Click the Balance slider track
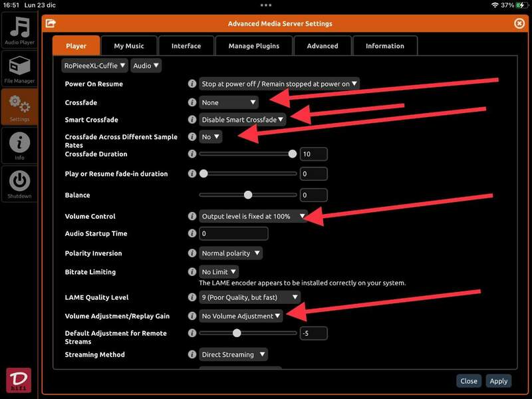Image resolution: width=532 pixels, height=399 pixels. coord(248,196)
